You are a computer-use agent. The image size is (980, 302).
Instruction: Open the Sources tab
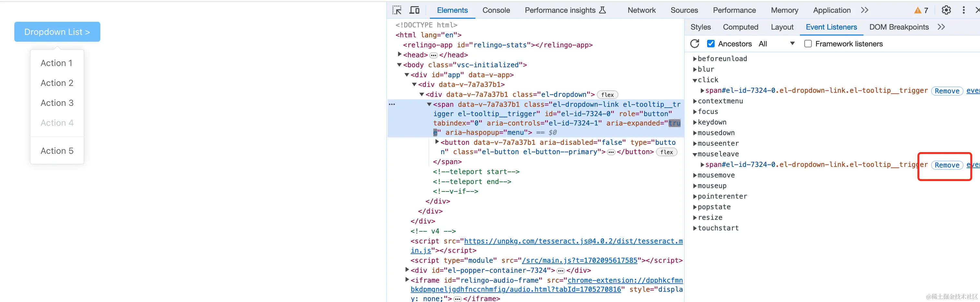point(684,10)
